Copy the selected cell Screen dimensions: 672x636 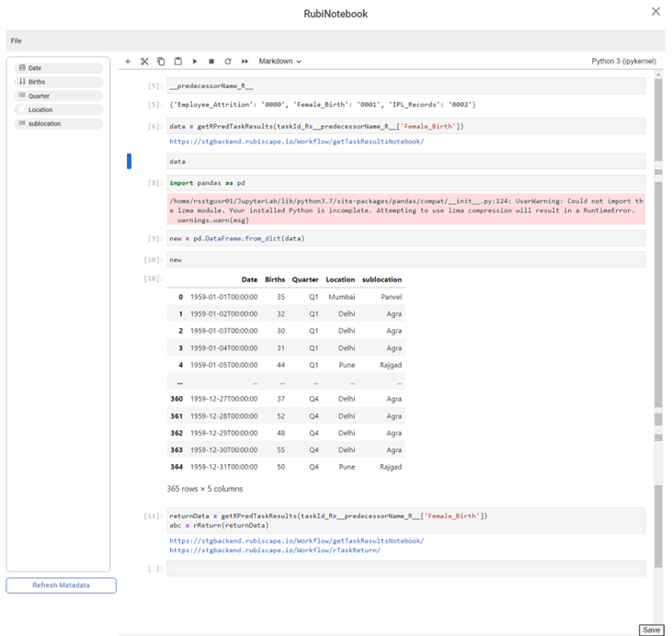(161, 62)
